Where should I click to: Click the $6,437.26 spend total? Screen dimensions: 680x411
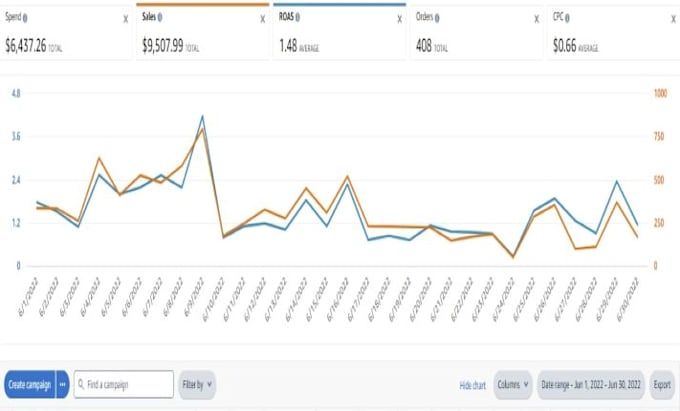pyautogui.click(x=26, y=46)
